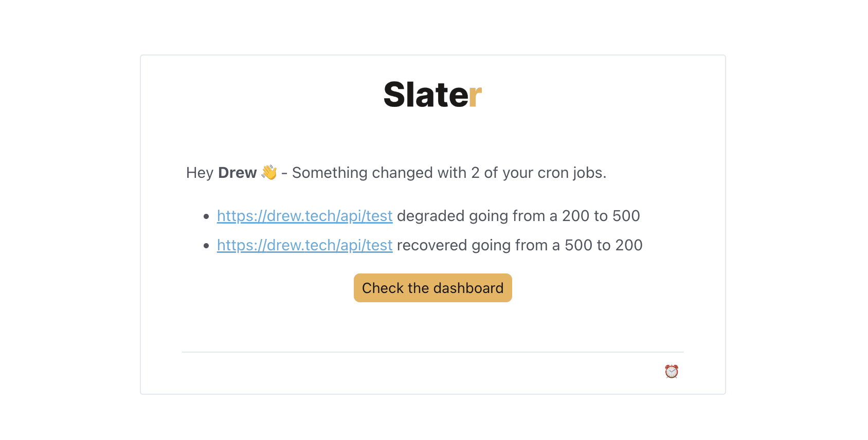
Task: Click the text 'recovered going from a 500 to 200'
Action: tap(520, 245)
